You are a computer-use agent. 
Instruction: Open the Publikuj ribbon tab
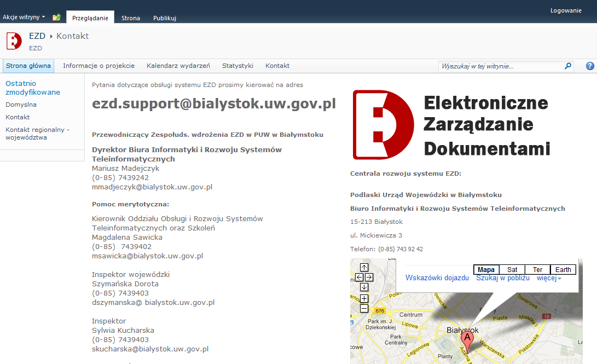pyautogui.click(x=165, y=18)
